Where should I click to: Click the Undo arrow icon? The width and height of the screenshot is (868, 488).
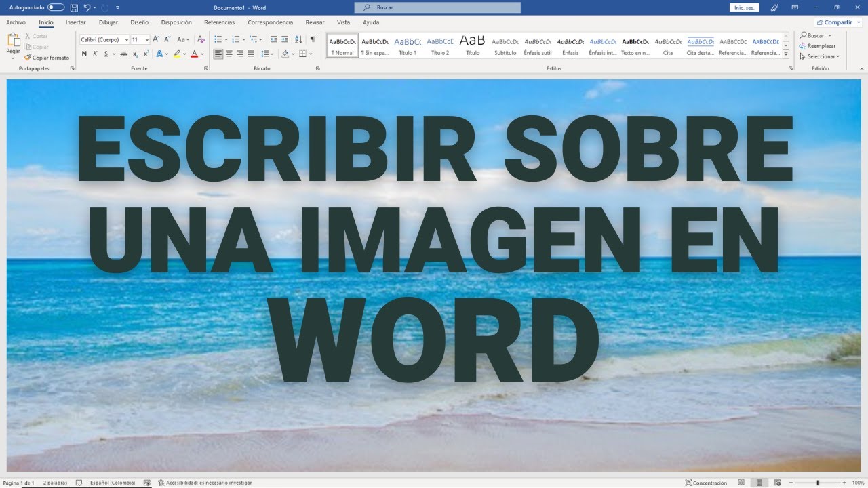click(86, 7)
